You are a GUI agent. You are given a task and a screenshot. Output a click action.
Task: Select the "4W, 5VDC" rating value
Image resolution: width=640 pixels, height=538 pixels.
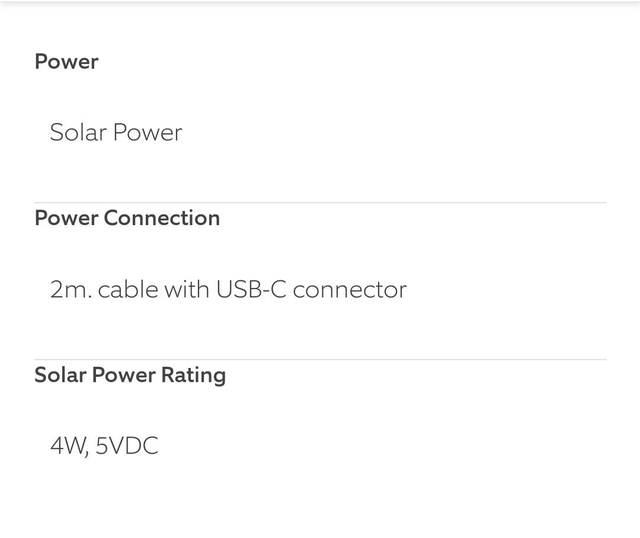tap(104, 446)
